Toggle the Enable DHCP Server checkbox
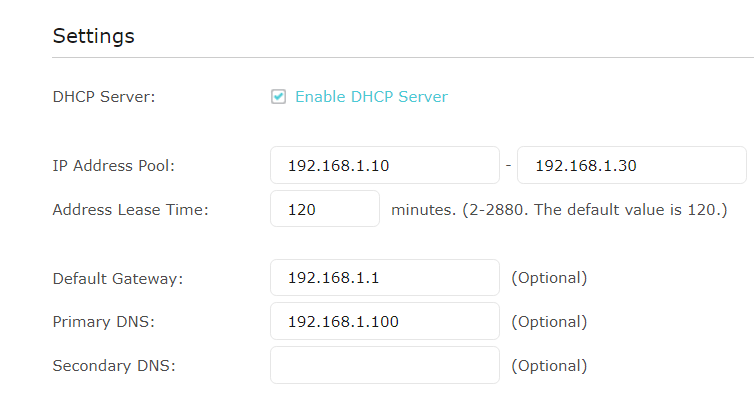 click(x=279, y=97)
